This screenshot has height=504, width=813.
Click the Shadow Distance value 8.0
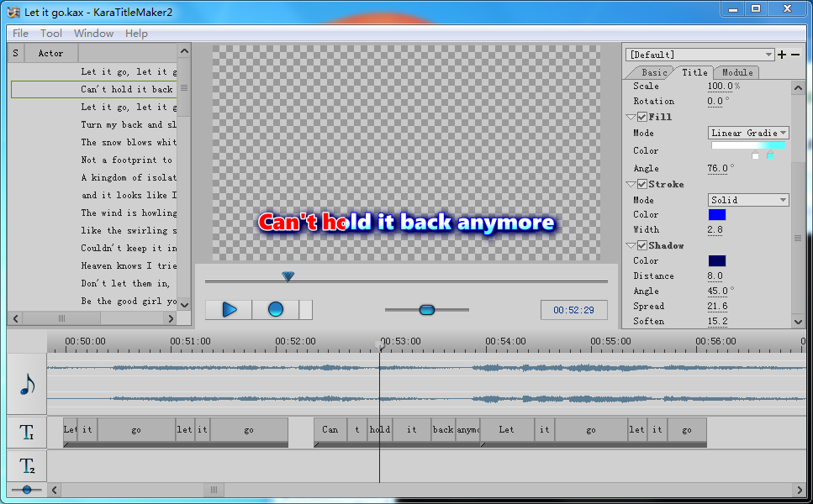715,276
